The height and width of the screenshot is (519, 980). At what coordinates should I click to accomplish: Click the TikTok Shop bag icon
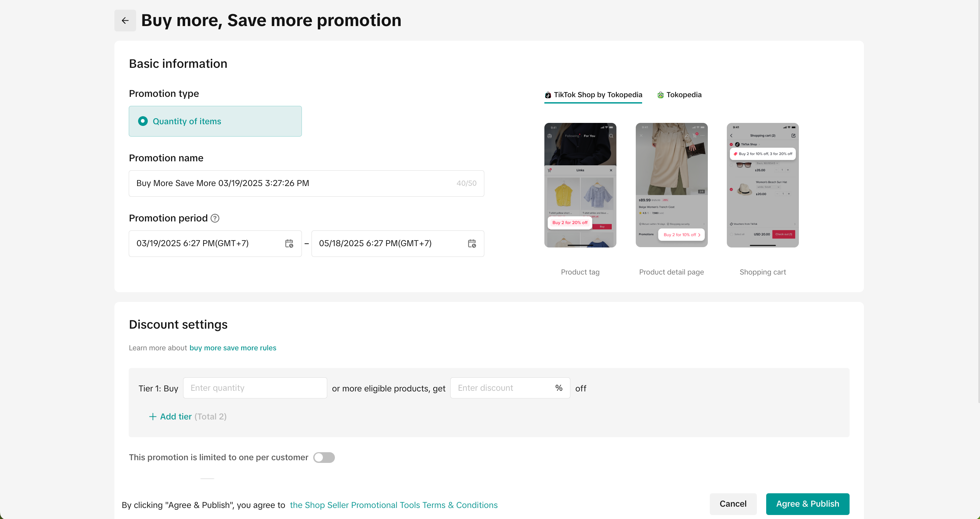(548, 95)
